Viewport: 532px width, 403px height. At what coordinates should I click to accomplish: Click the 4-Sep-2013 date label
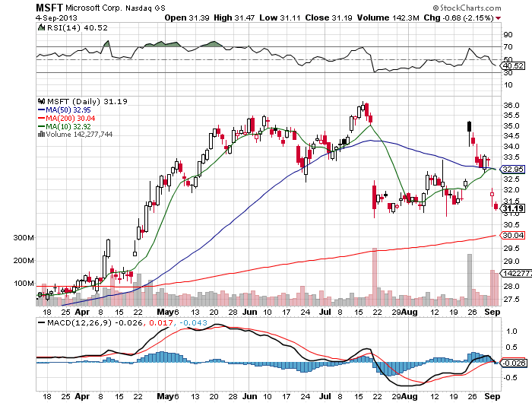tap(56, 18)
